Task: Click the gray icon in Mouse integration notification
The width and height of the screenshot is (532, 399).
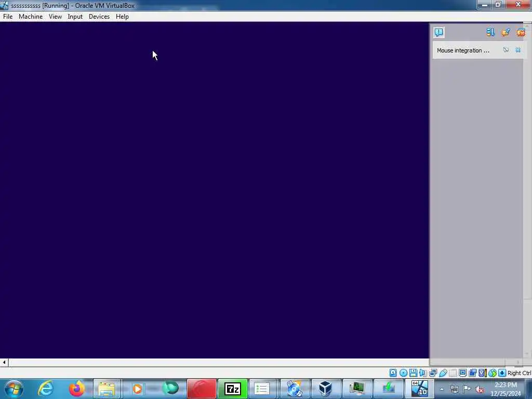Action: pyautogui.click(x=506, y=50)
